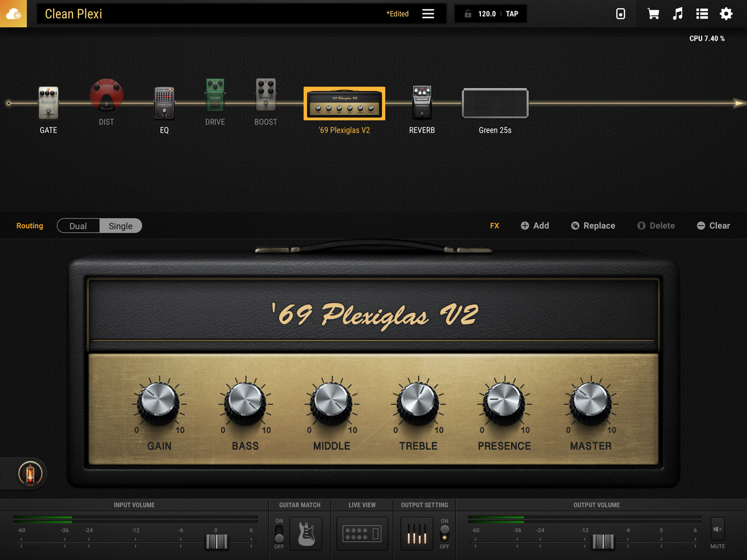Click the *Edited status label
747x560 pixels.
pyautogui.click(x=397, y=14)
